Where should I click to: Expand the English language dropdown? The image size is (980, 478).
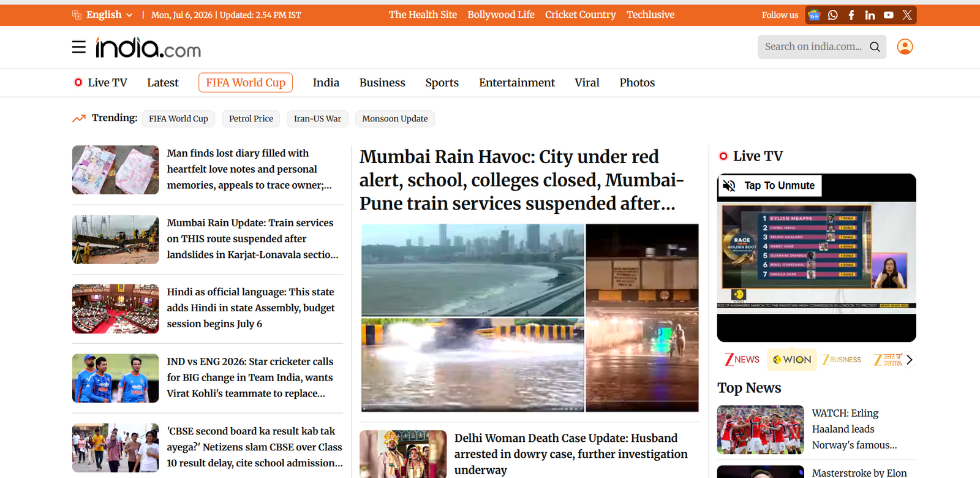pos(110,15)
